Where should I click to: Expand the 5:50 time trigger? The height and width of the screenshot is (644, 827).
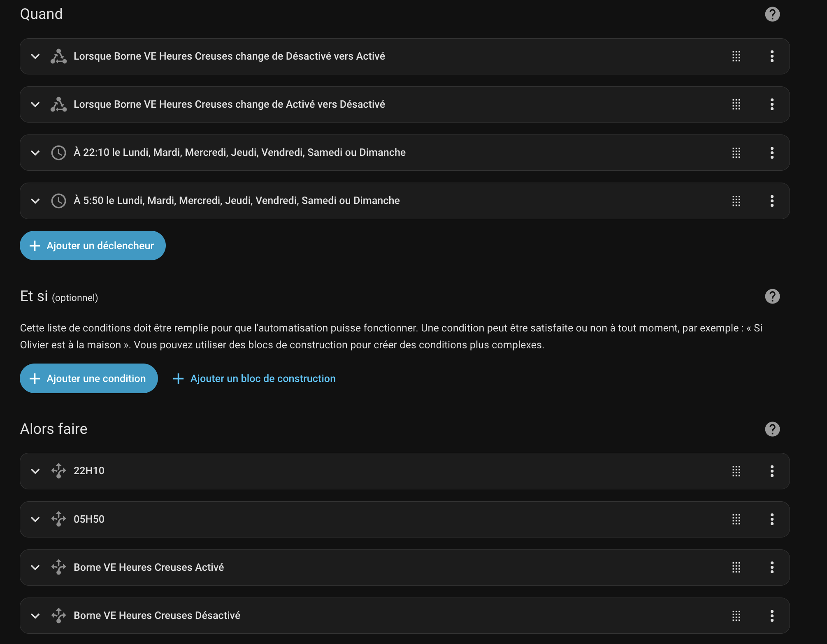click(x=35, y=201)
